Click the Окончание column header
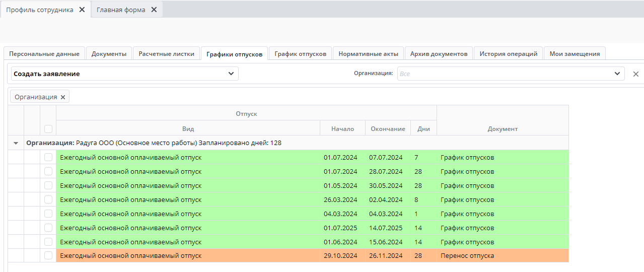This screenshot has width=644, height=272. pyautogui.click(x=388, y=128)
